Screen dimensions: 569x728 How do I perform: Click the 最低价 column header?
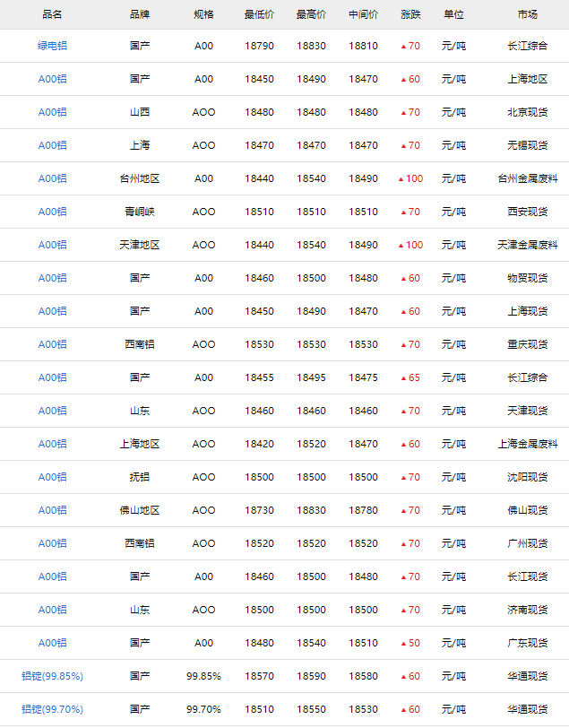click(259, 14)
